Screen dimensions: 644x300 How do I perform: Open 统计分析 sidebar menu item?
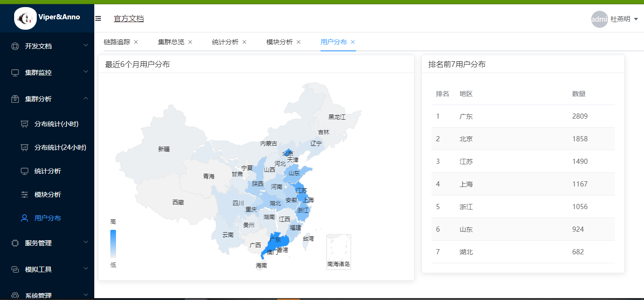click(47, 171)
